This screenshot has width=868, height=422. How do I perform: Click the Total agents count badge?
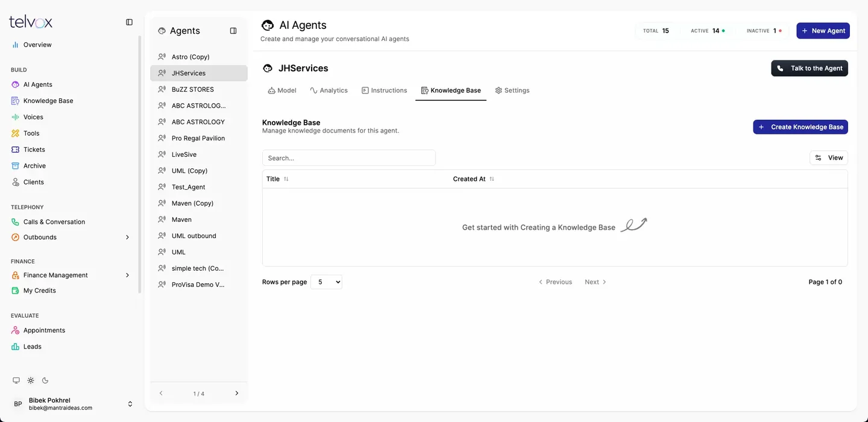[656, 31]
